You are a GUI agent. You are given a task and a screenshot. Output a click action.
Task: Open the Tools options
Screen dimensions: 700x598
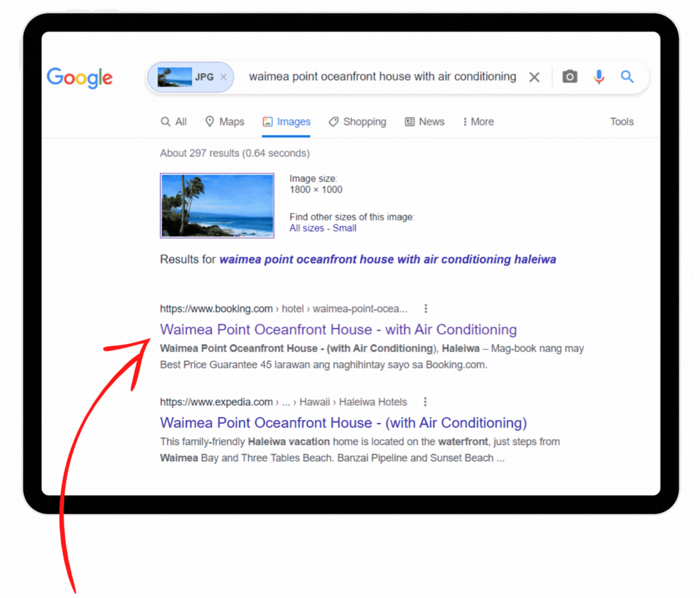click(621, 122)
